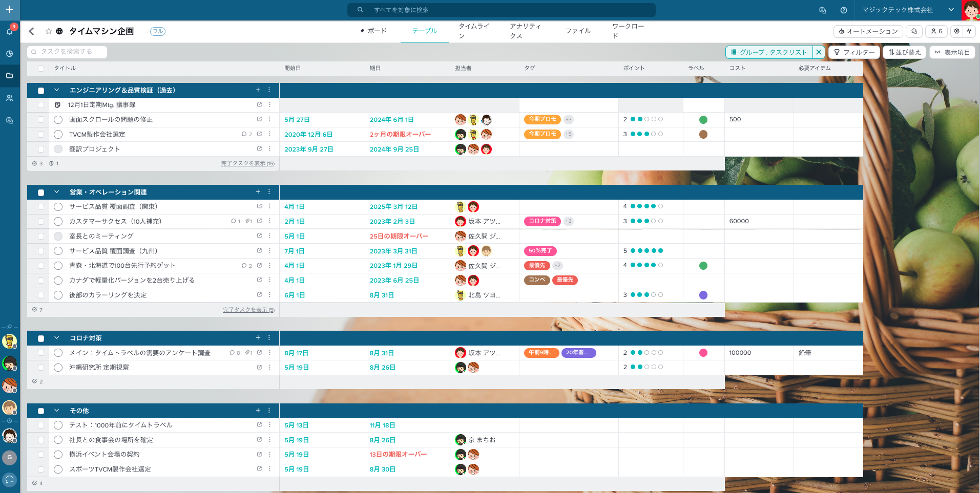Open the folder icon in left sidebar

(9, 76)
